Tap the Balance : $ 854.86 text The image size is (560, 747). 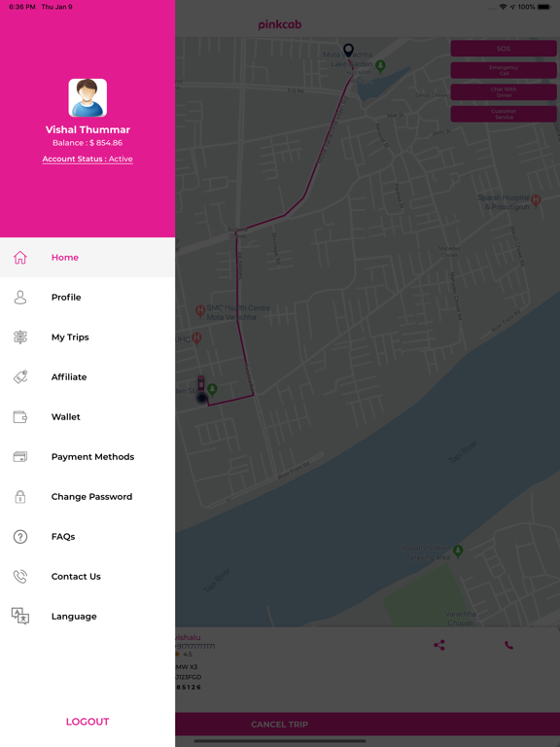pos(87,143)
